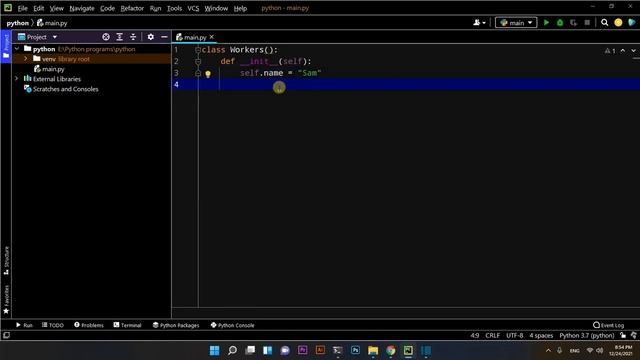Click the green Run button
The image size is (640, 360).
coord(546,23)
